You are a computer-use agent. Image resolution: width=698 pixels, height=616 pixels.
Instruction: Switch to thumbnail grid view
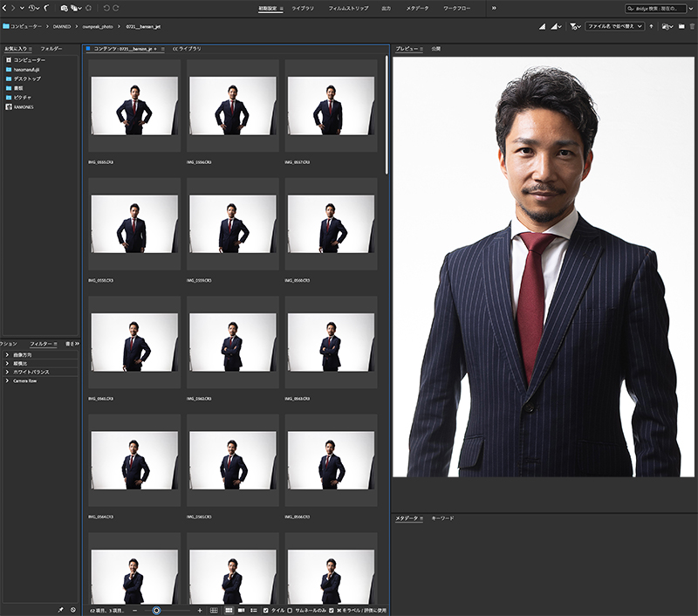tap(229, 611)
